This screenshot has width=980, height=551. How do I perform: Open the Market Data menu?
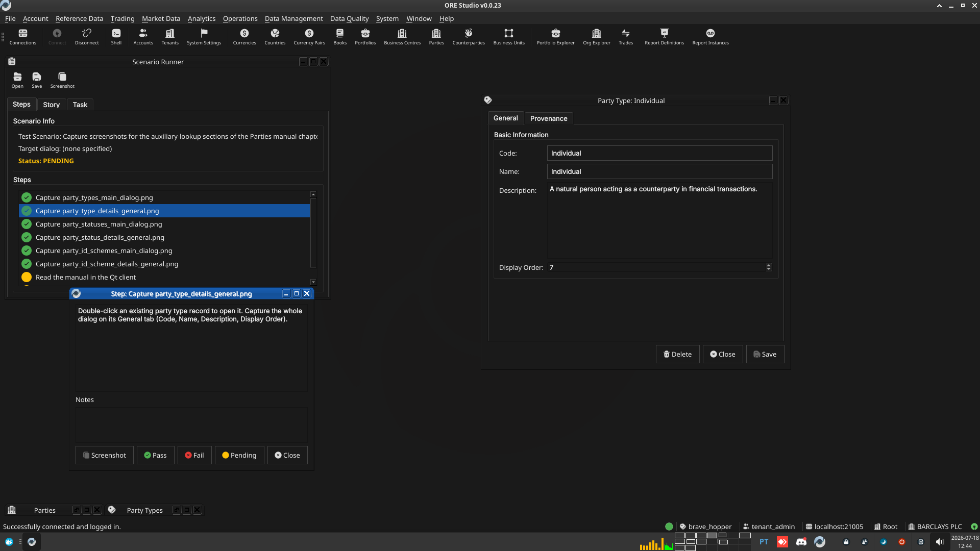[x=161, y=18]
